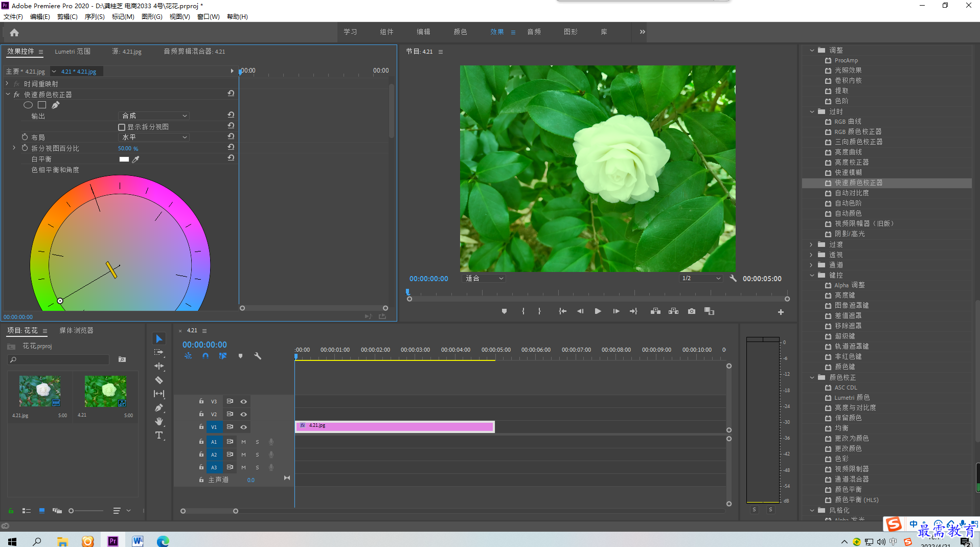The width and height of the screenshot is (980, 547).
Task: Select the Hand tool
Action: (159, 421)
